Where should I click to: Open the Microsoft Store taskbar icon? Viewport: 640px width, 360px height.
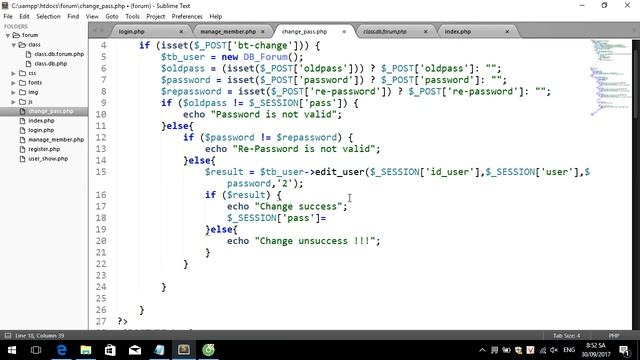[110, 350]
